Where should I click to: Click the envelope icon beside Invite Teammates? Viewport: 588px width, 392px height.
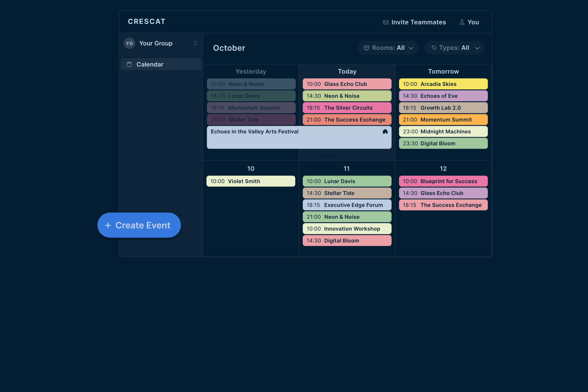386,22
